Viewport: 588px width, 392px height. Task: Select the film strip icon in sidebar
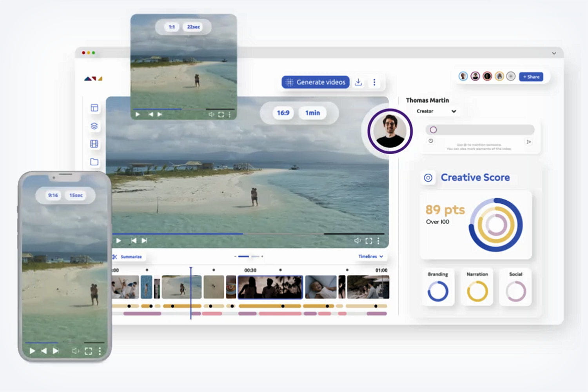94,144
